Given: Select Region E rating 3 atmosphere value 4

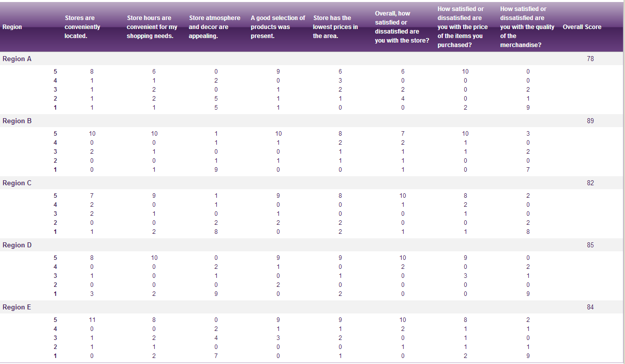Looking at the screenshot, I should (x=216, y=338).
